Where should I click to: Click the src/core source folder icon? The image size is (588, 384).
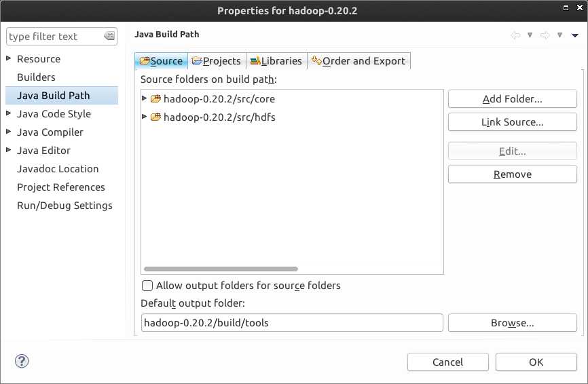pos(155,99)
